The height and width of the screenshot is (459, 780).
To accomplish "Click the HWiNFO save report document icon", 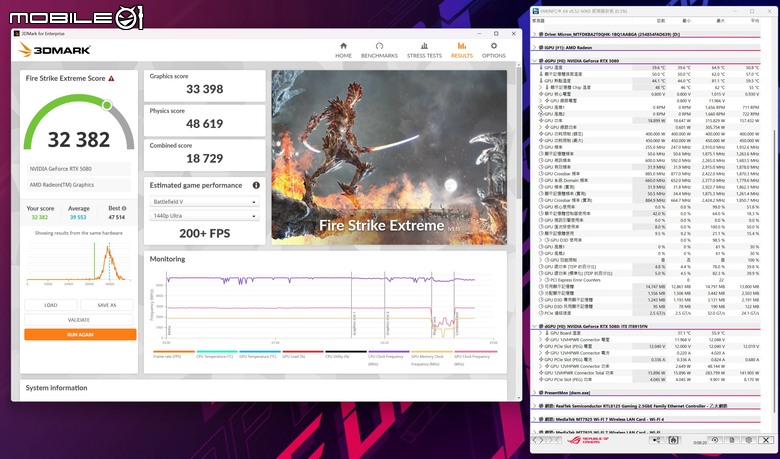I will [732, 440].
